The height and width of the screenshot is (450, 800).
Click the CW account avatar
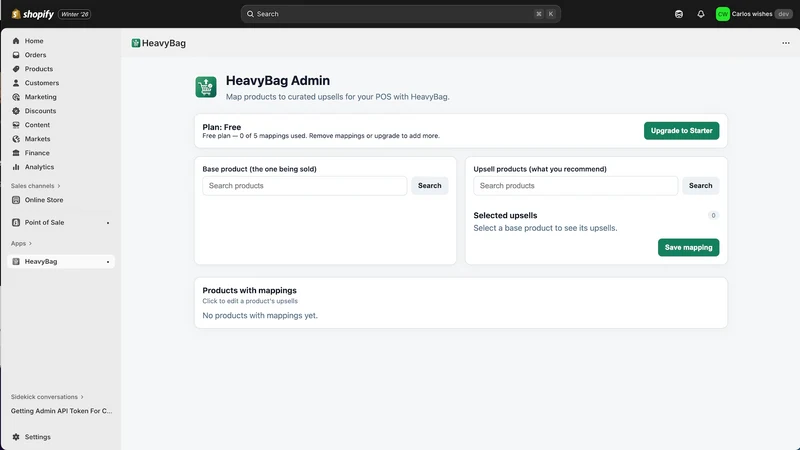tap(722, 14)
